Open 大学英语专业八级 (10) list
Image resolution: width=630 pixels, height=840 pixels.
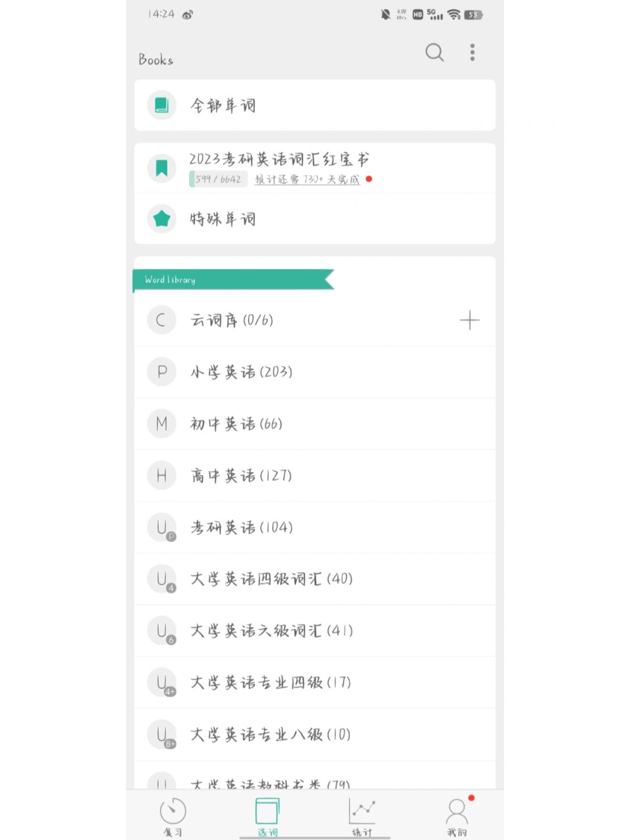(x=270, y=734)
